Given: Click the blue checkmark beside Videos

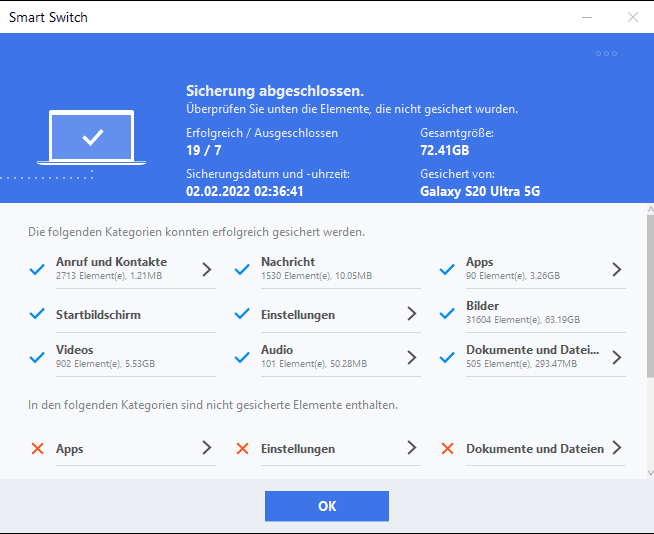Looking at the screenshot, I should (38, 357).
